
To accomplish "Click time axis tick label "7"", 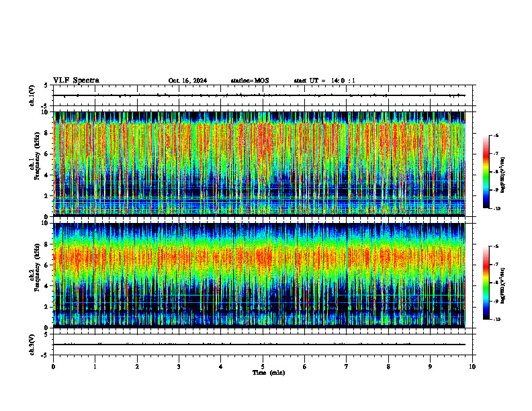I will click(x=347, y=367).
